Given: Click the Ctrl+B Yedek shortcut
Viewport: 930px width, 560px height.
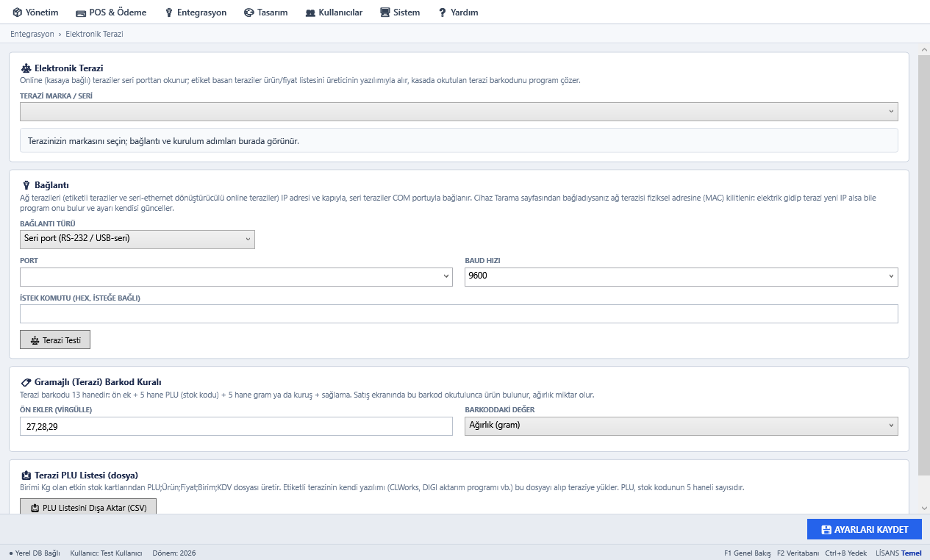Looking at the screenshot, I should click(x=846, y=553).
